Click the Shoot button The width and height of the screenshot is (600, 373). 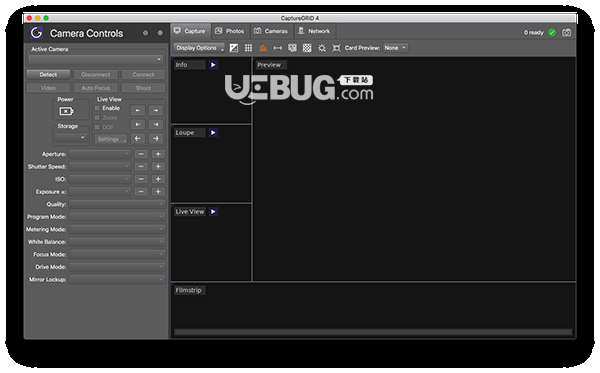(143, 88)
